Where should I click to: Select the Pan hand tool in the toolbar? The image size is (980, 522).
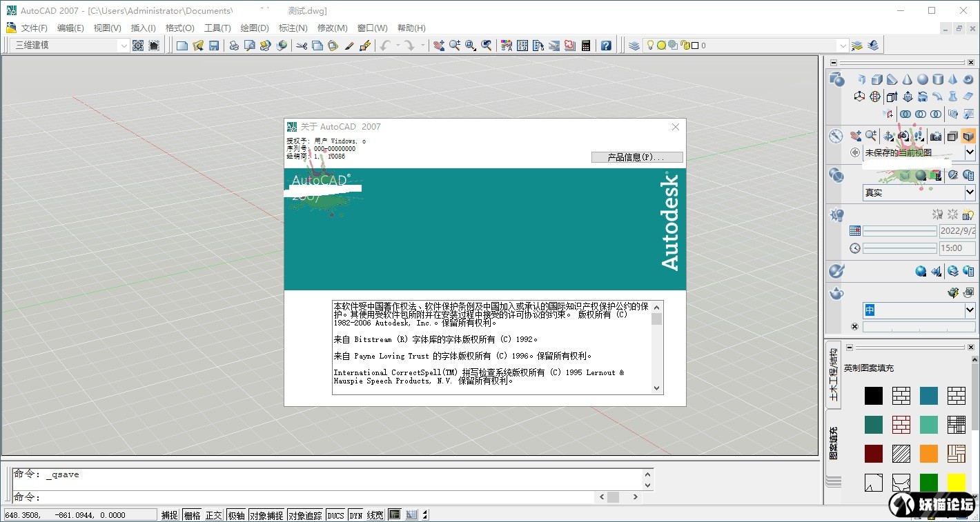tap(439, 46)
